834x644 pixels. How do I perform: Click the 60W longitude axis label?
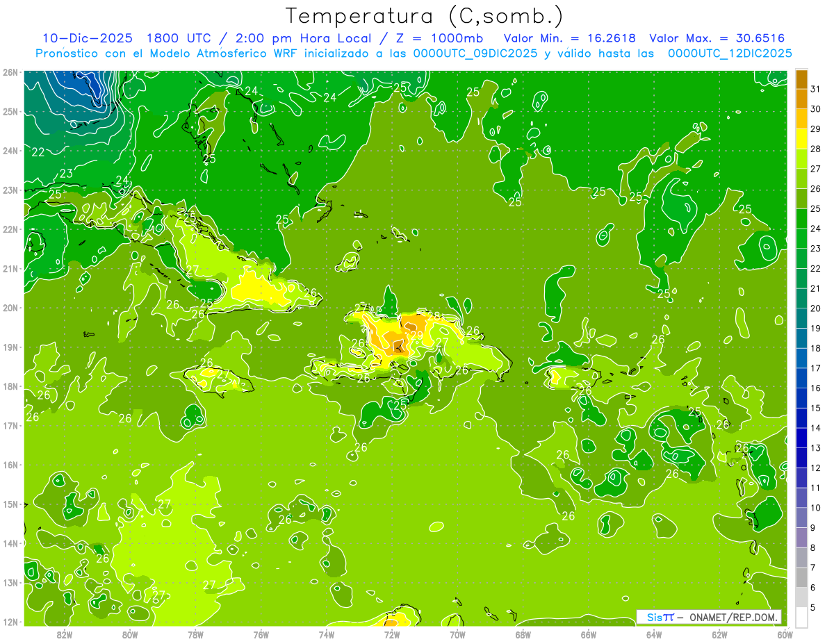click(785, 634)
